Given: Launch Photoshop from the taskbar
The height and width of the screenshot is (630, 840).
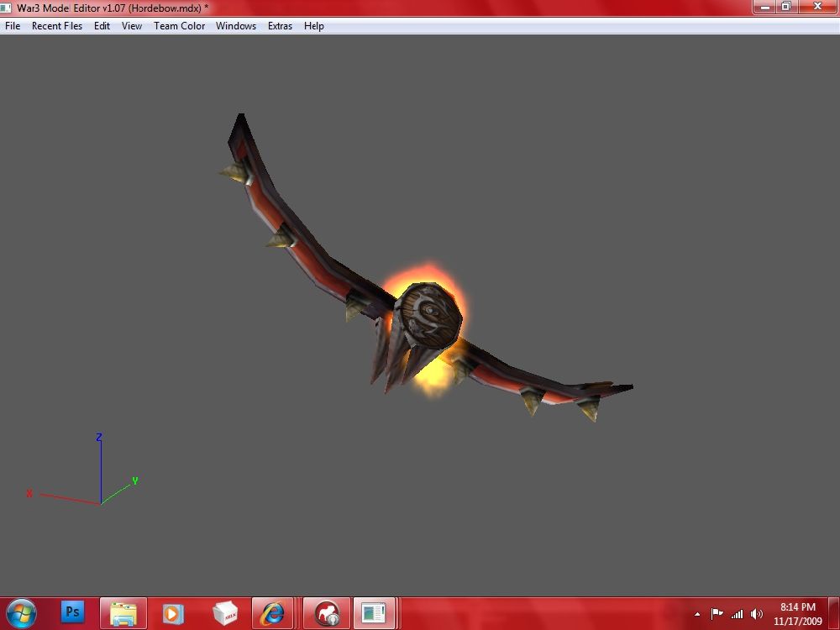Looking at the screenshot, I should 72,612.
